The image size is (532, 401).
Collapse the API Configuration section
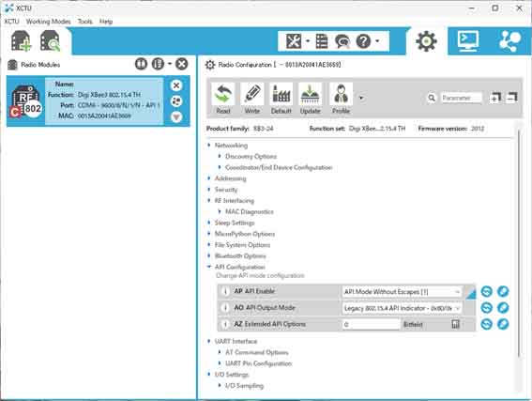point(209,267)
